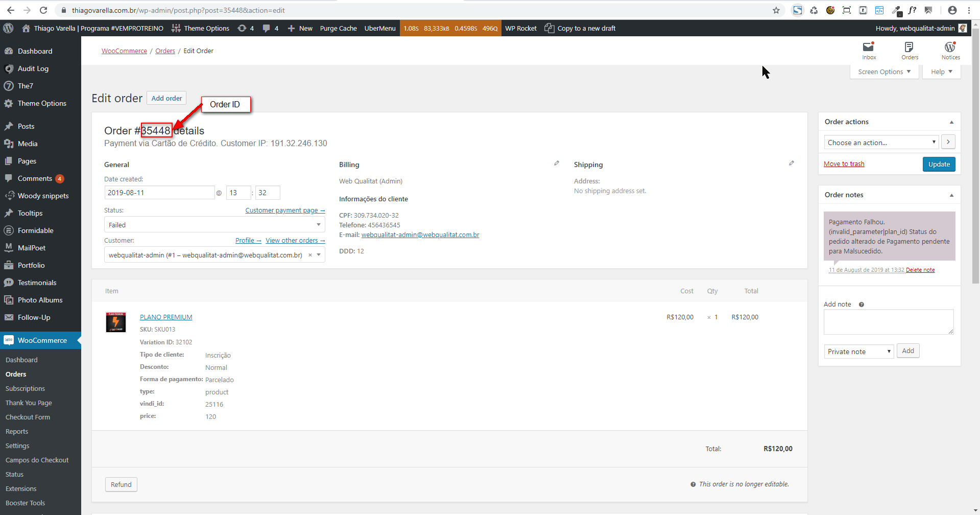The image size is (980, 515).
Task: Click the PLANO PREMIUM product thumbnail
Action: 116,322
